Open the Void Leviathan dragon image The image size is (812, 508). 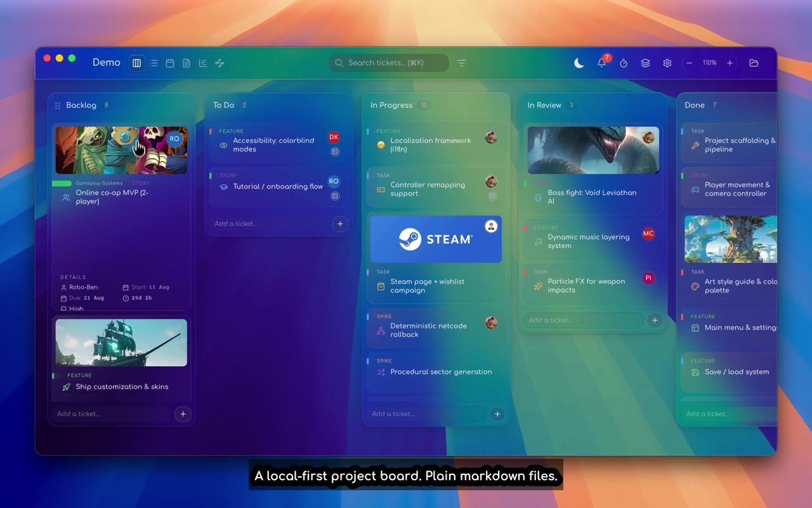click(x=593, y=150)
